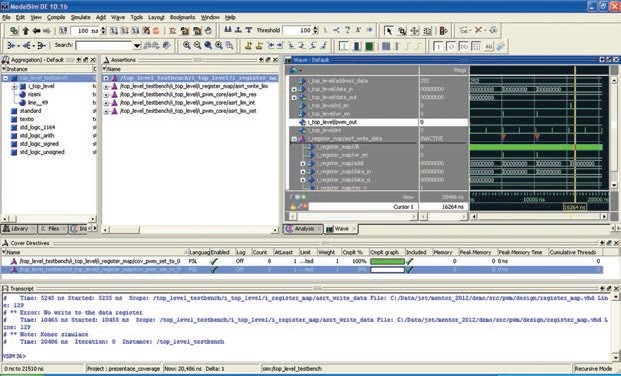Screen dimensions: 621x376
Task: Click the up arrow icon in toolbar
Action: [x=26, y=31]
